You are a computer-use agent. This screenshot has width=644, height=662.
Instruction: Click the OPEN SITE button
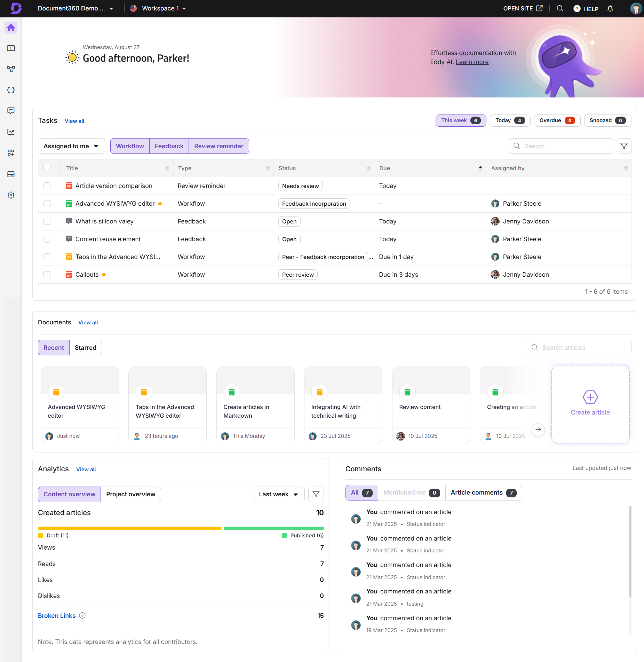coord(523,8)
